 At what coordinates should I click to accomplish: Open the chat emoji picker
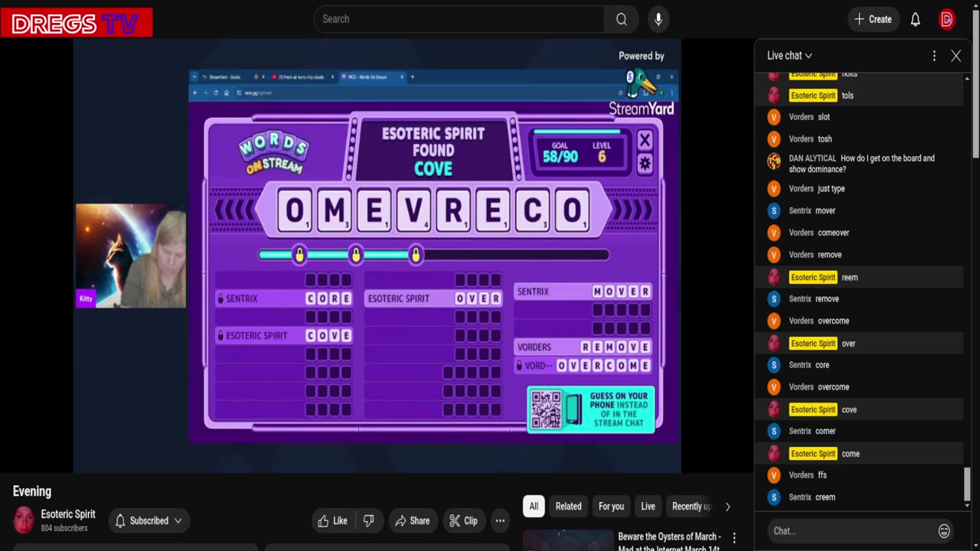point(944,531)
